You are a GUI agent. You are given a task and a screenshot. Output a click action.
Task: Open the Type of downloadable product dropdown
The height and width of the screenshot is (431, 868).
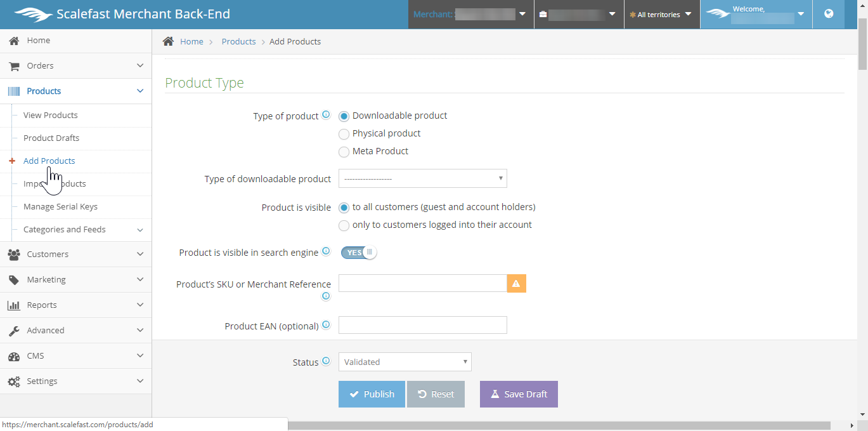click(x=422, y=179)
